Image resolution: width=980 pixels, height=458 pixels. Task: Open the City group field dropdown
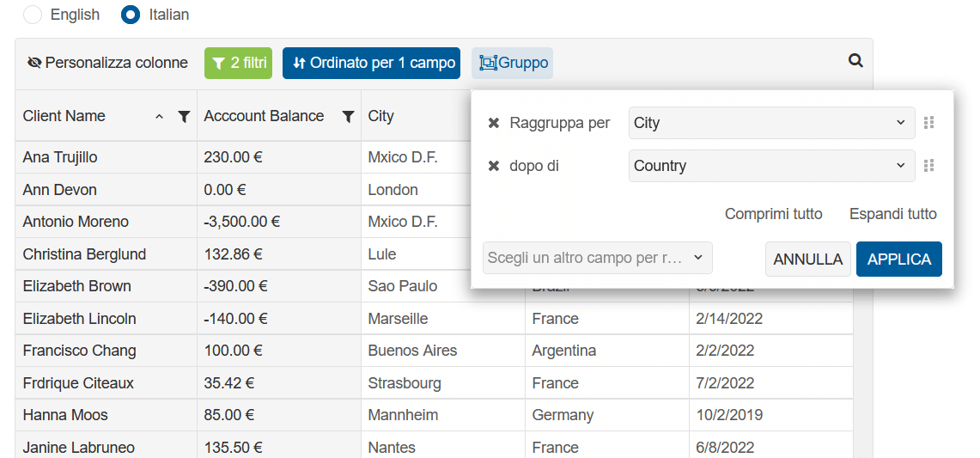771,123
